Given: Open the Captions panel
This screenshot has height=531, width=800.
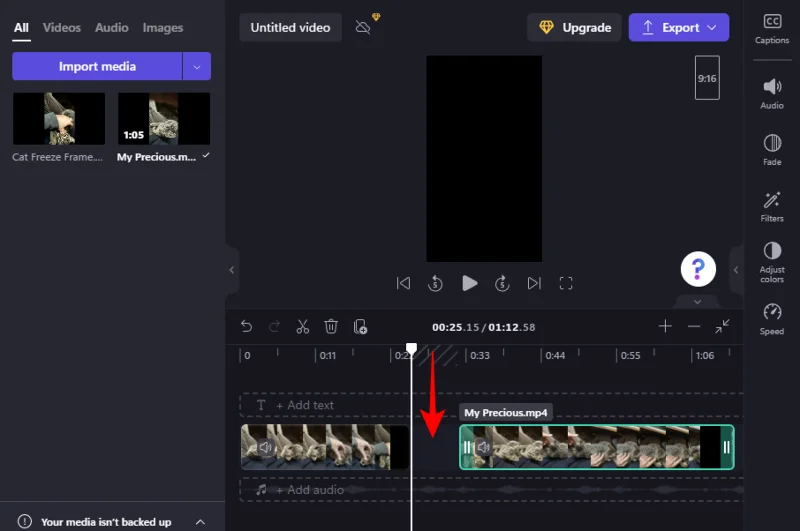Looking at the screenshot, I should (771, 29).
